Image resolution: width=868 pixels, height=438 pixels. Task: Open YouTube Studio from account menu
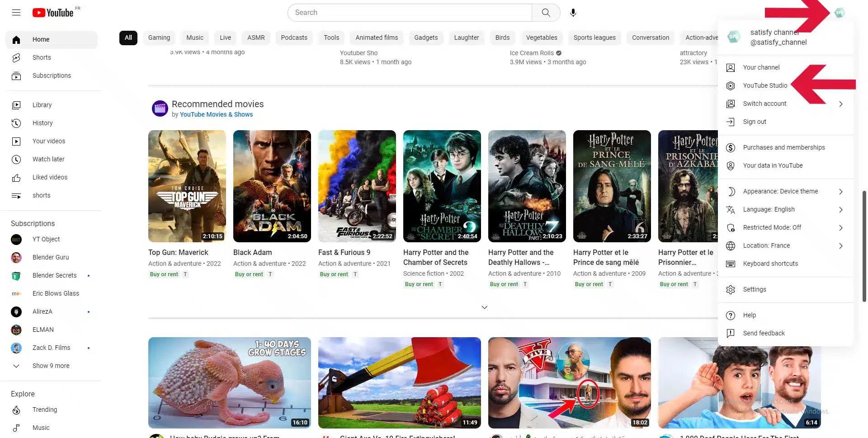(x=765, y=85)
